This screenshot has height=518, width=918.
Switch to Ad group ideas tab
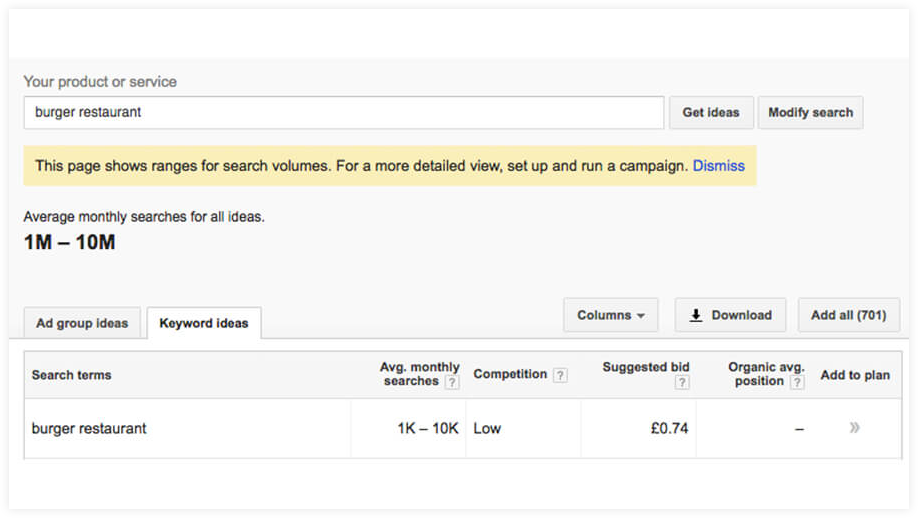coord(82,323)
